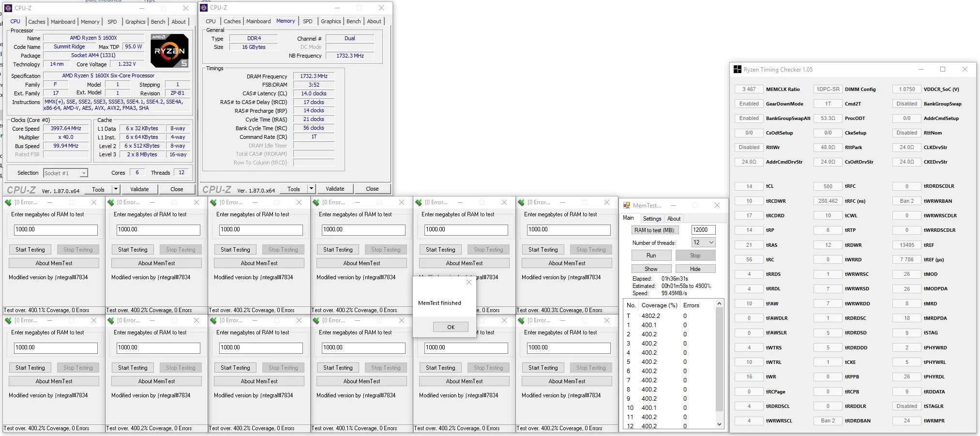The image size is (980, 436).
Task: Switch to the Caches tab in left CPU-Z window
Action: [x=37, y=22]
